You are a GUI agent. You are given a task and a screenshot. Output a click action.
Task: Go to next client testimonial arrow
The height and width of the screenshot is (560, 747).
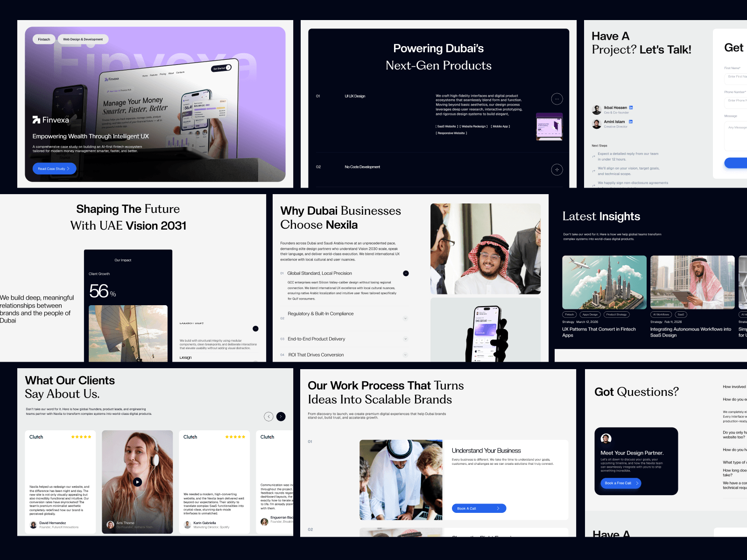pyautogui.click(x=281, y=416)
